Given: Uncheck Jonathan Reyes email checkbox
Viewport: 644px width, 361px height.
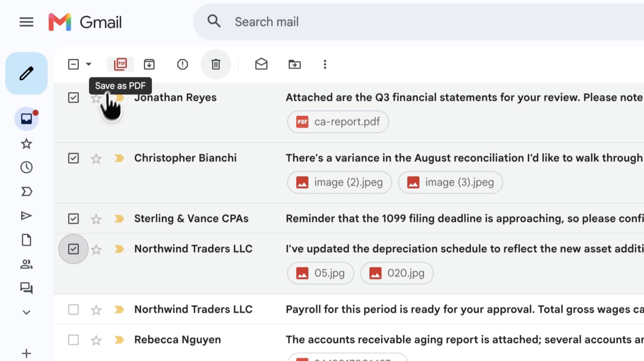Looking at the screenshot, I should (73, 98).
